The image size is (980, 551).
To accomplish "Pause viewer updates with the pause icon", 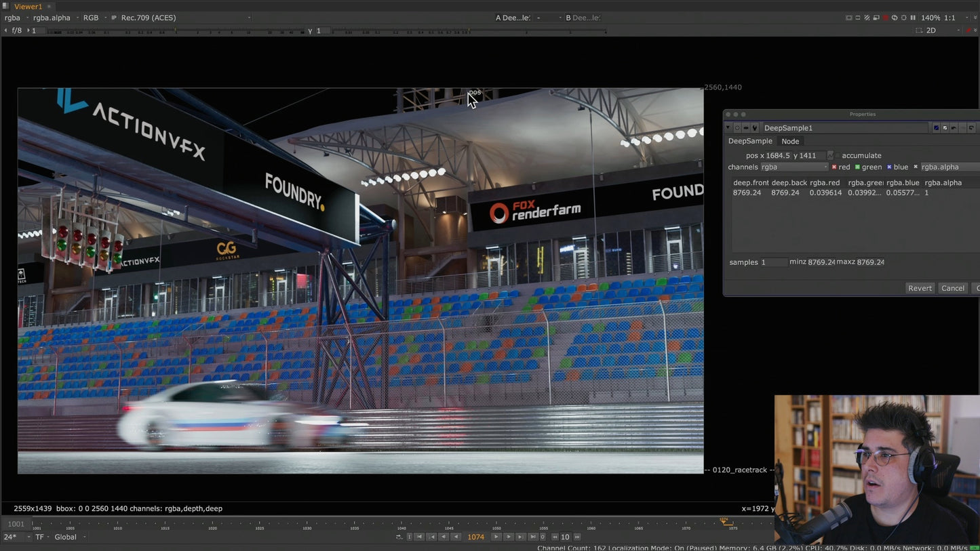I will point(913,18).
